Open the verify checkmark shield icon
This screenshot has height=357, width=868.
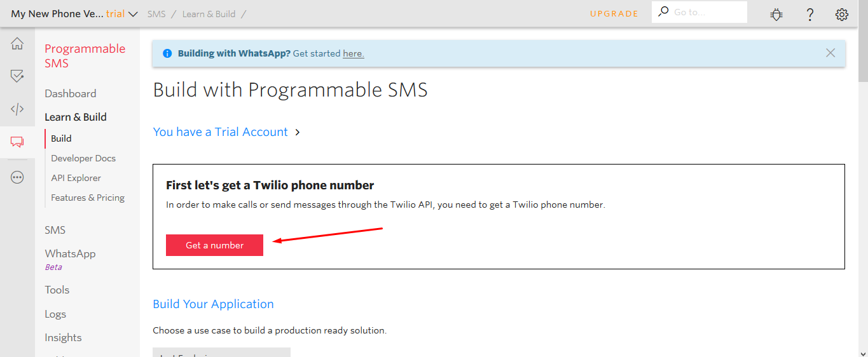(x=17, y=76)
